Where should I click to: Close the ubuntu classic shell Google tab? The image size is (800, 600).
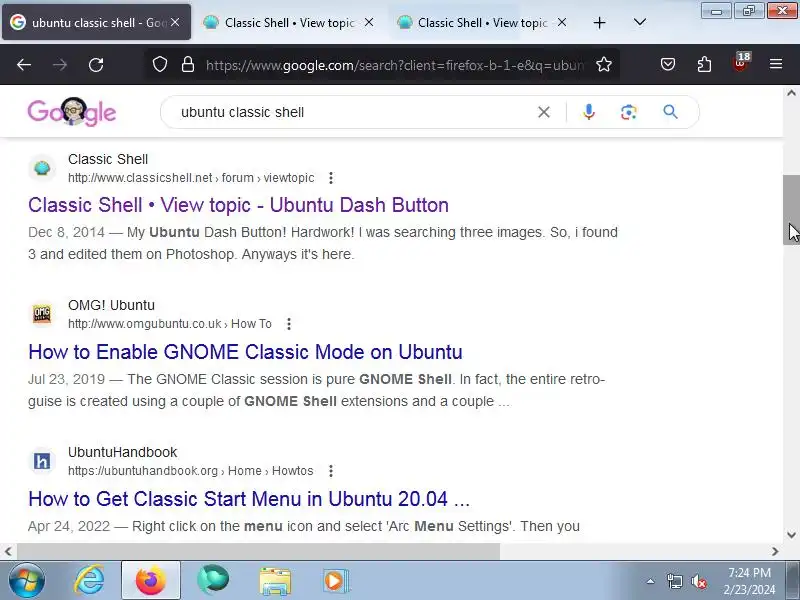coord(175,22)
